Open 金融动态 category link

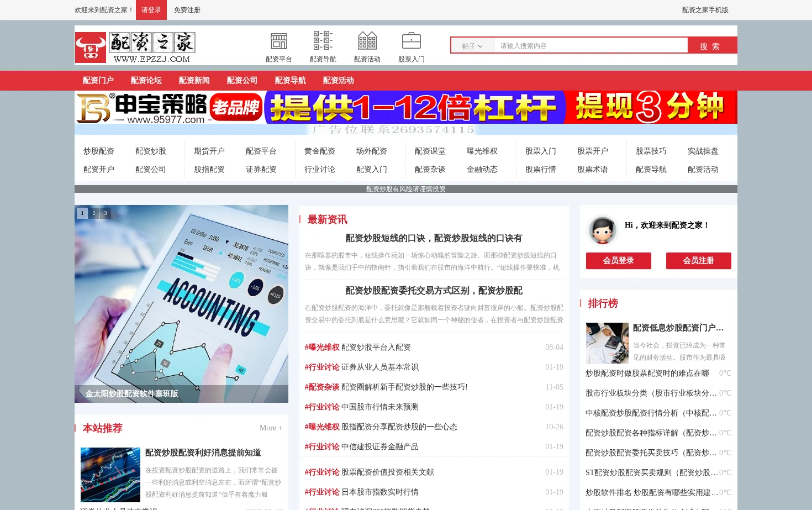[482, 169]
